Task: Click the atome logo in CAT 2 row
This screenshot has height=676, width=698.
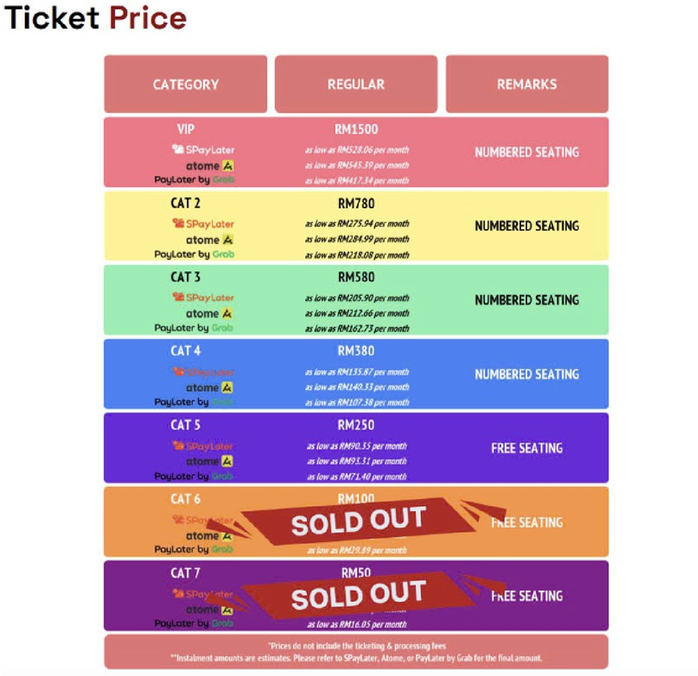Action: (210, 240)
